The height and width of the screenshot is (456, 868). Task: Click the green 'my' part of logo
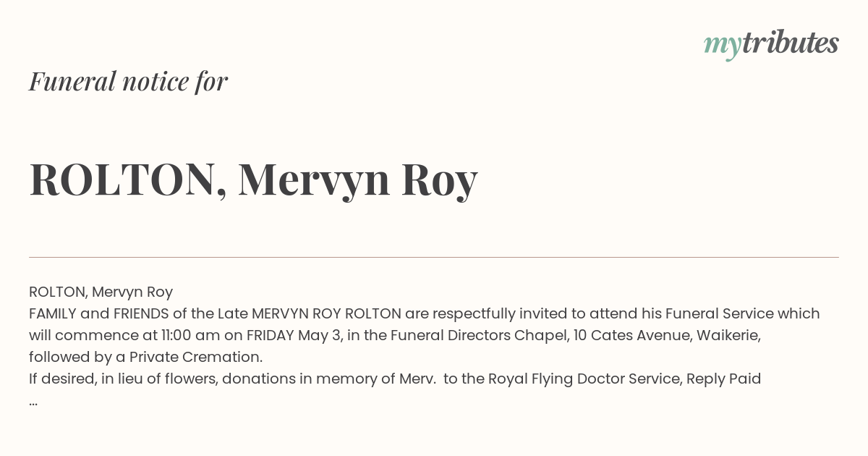point(723,46)
